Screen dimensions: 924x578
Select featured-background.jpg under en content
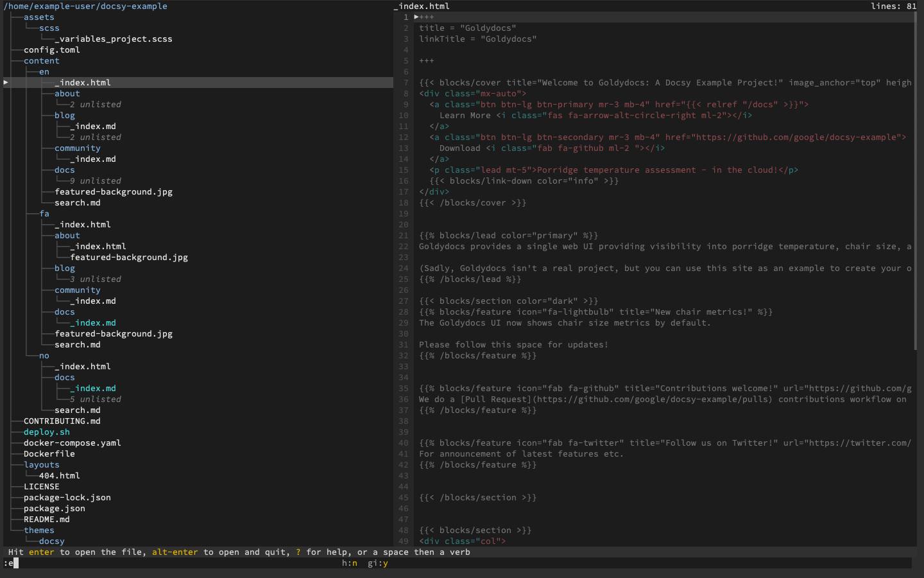pos(114,191)
